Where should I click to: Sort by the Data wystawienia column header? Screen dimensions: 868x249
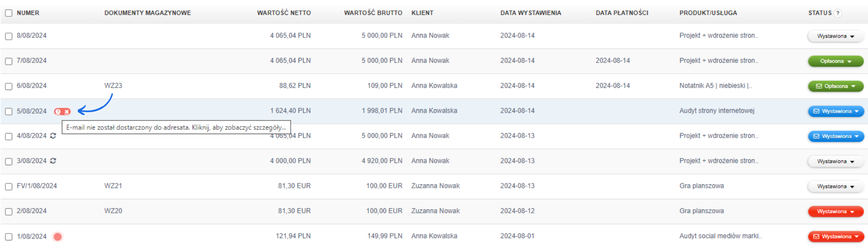click(530, 13)
